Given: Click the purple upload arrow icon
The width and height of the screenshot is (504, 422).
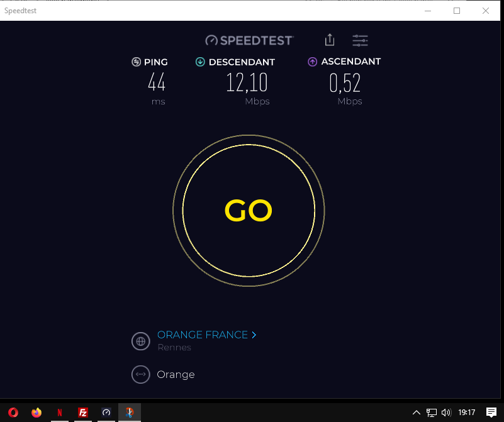Looking at the screenshot, I should click(313, 62).
